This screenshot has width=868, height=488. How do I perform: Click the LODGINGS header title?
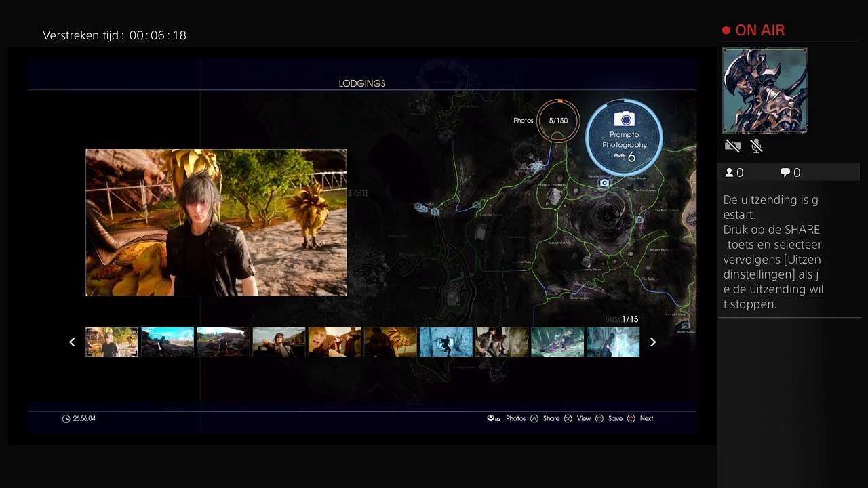[362, 83]
